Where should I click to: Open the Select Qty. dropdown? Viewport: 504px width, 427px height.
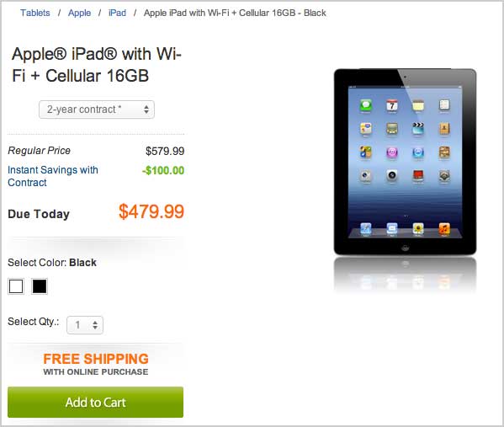coord(85,325)
